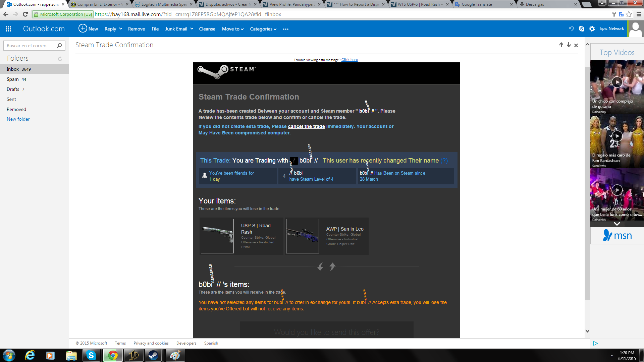
Task: Click the Undo arrow in the Outlook header
Action: click(x=571, y=29)
